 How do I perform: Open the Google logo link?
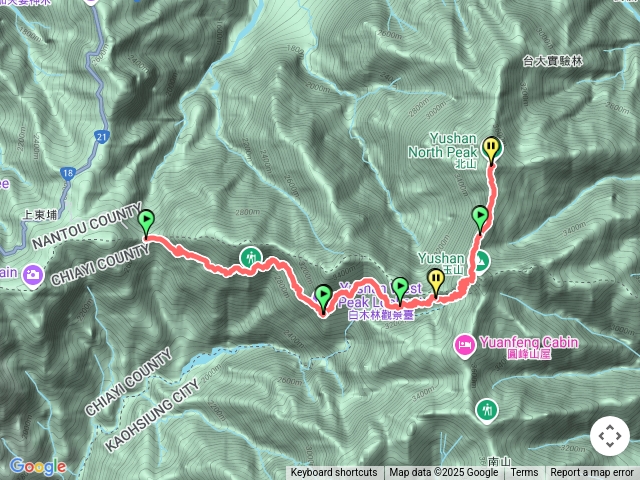pos(38,466)
